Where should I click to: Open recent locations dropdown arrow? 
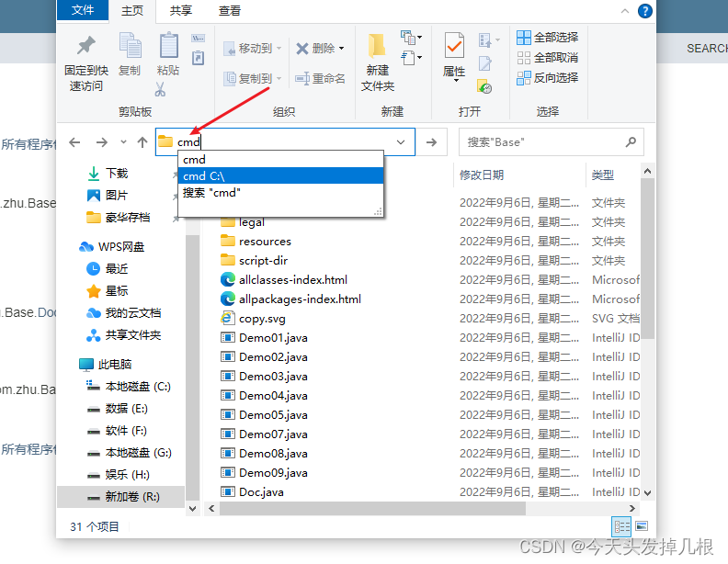tap(123, 142)
